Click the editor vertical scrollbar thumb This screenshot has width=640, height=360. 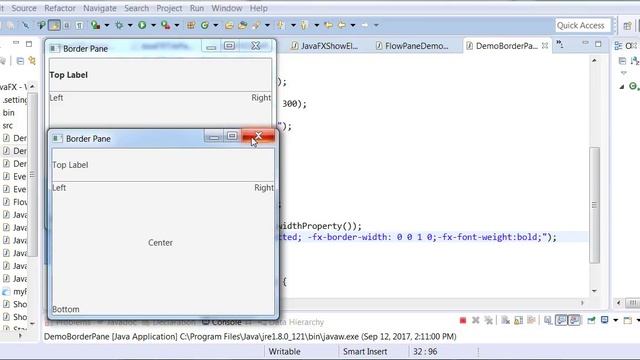tap(594, 205)
